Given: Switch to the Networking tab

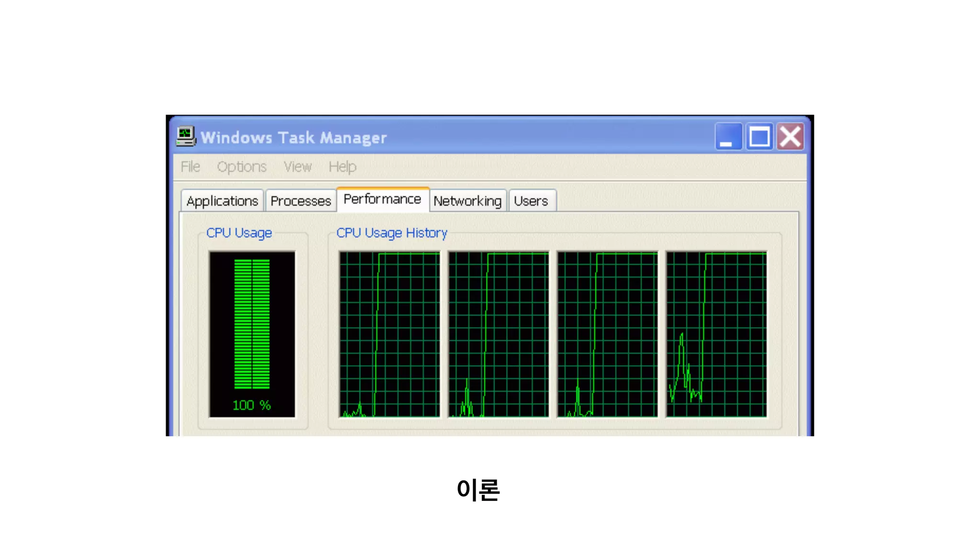Looking at the screenshot, I should (468, 201).
